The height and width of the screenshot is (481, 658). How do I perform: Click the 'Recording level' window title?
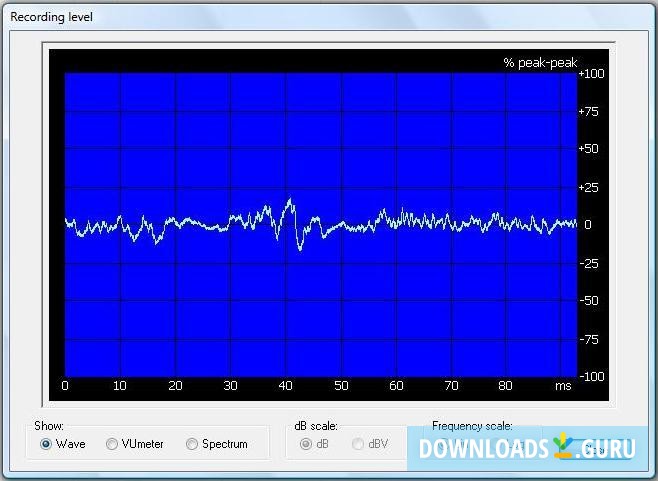pyautogui.click(x=51, y=17)
